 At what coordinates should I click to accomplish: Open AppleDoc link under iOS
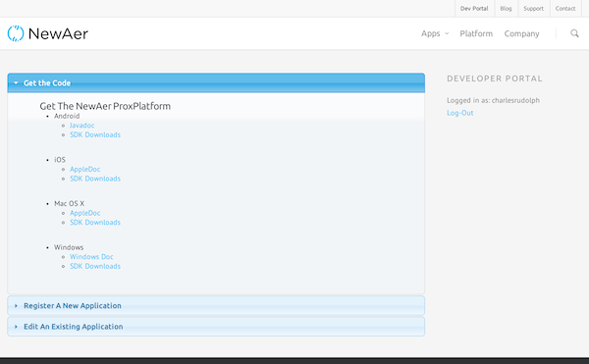[x=84, y=169]
